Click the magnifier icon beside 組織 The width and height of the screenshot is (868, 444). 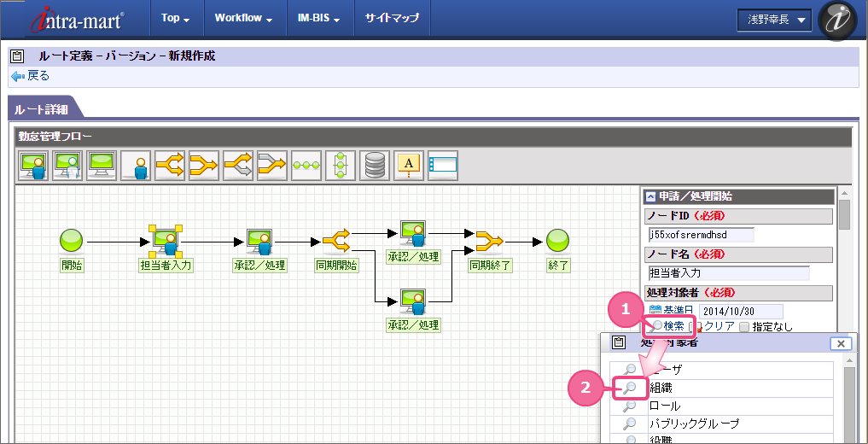coord(630,388)
